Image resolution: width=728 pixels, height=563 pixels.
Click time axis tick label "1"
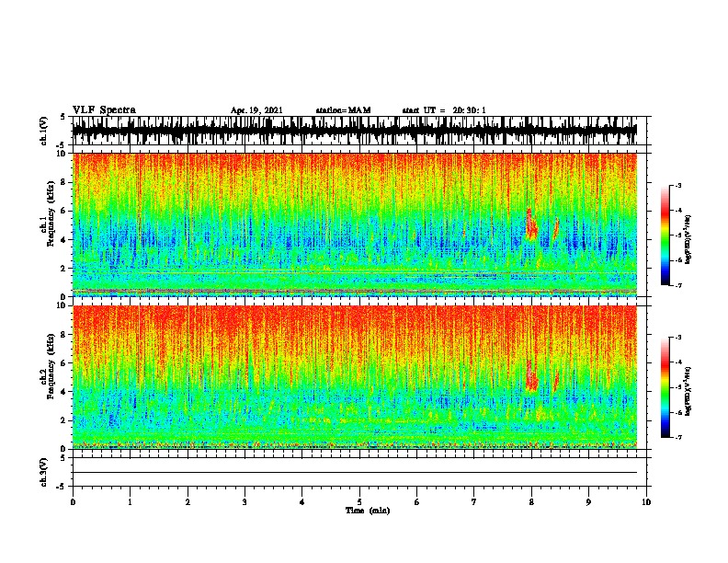pyautogui.click(x=130, y=502)
